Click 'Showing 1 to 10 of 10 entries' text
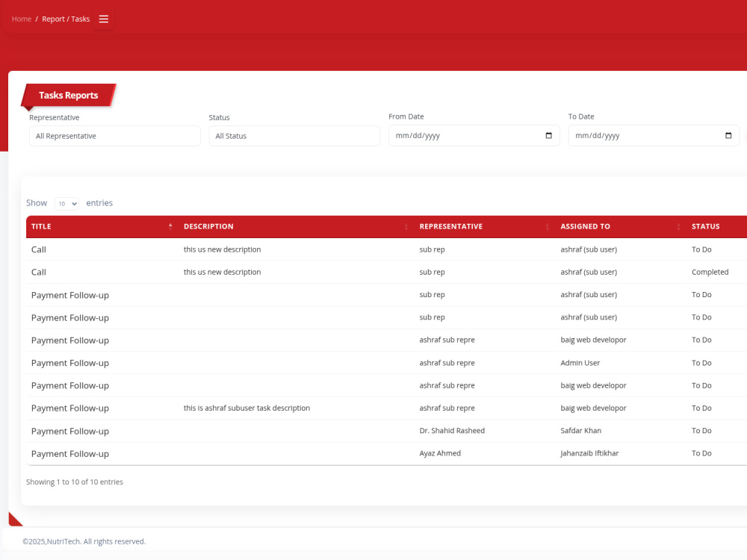The width and height of the screenshot is (747, 560). (74, 482)
